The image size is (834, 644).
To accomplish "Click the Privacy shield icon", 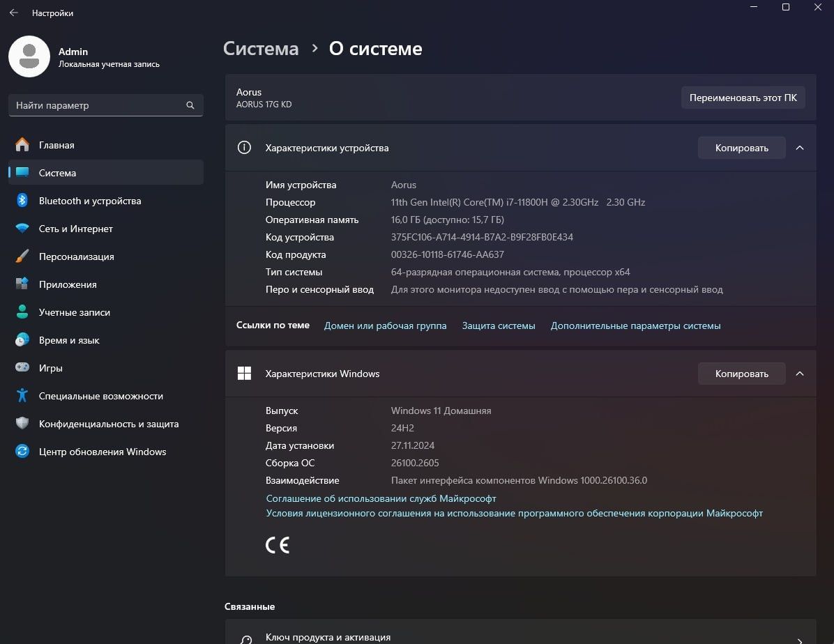I will coord(22,423).
